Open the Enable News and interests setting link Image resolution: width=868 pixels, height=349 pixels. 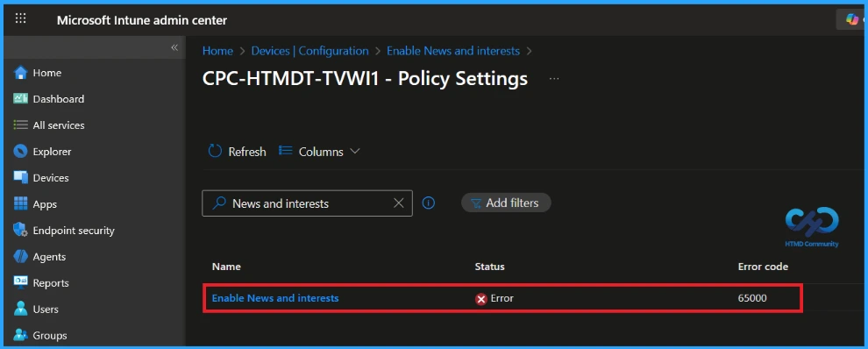pyautogui.click(x=275, y=298)
